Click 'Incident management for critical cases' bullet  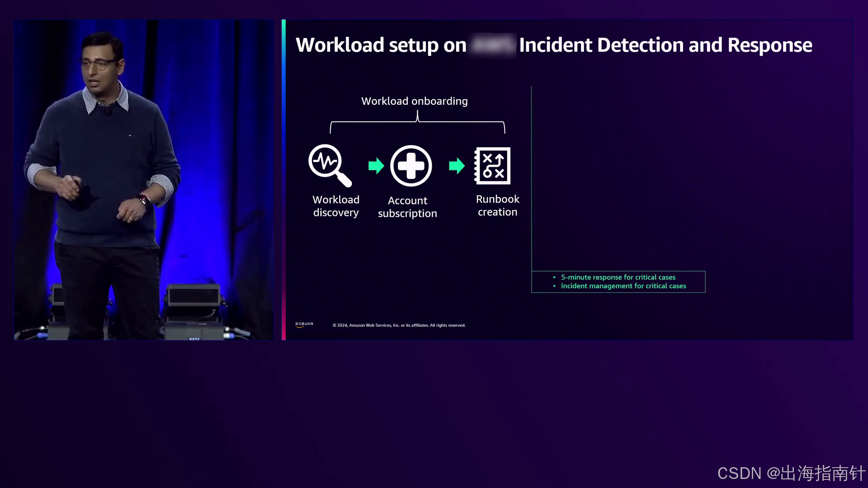(x=623, y=286)
